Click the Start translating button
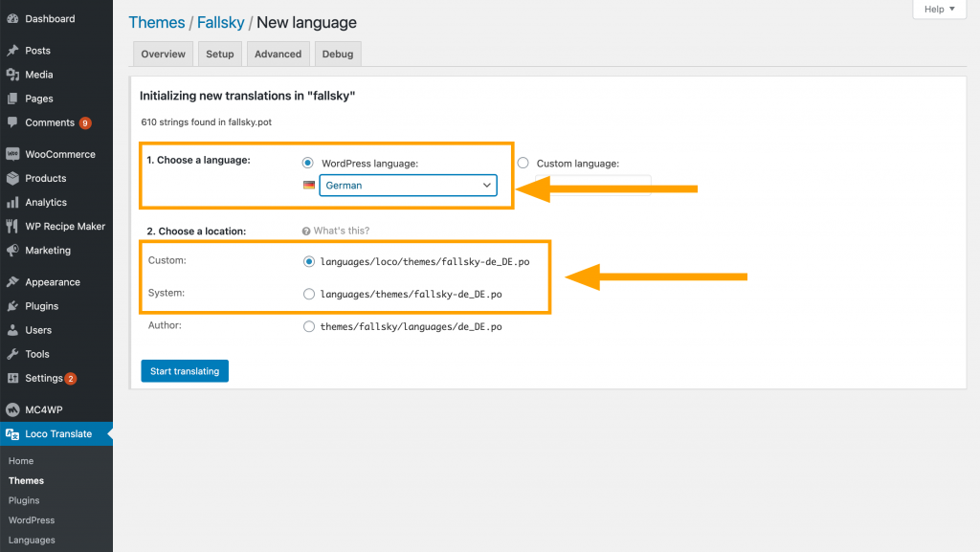Screen dimensions: 980x552 [185, 371]
